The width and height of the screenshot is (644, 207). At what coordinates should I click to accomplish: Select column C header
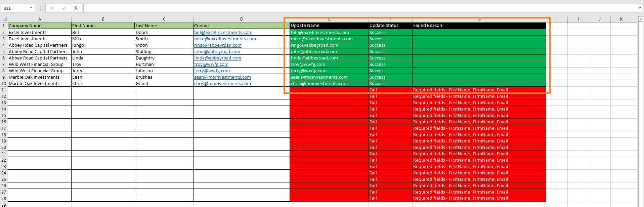coord(164,19)
